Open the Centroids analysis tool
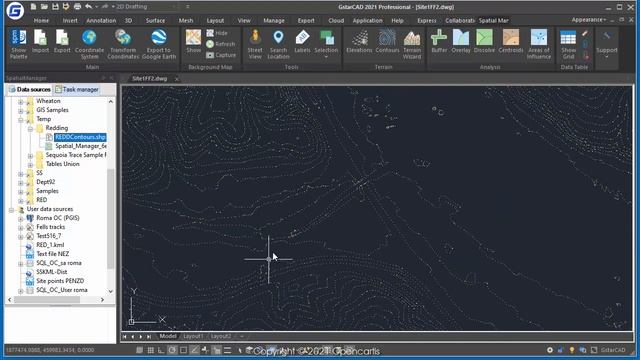The width and height of the screenshot is (640, 360). (511, 41)
